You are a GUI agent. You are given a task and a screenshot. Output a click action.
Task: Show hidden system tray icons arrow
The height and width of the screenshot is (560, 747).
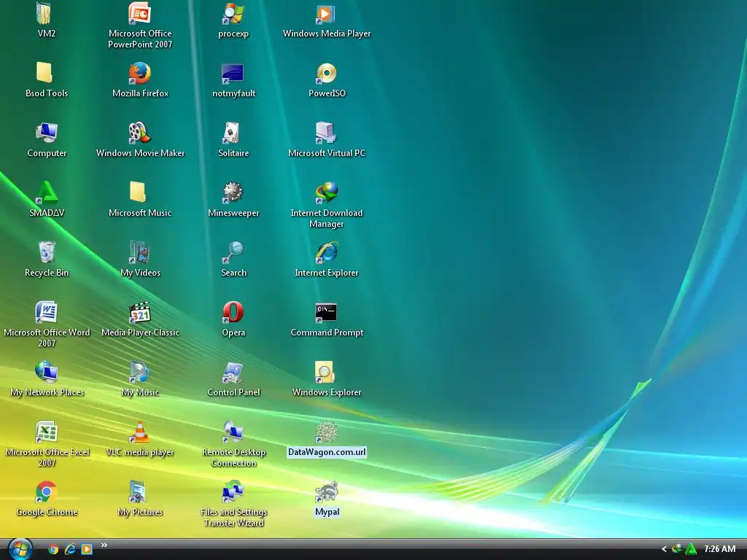664,549
